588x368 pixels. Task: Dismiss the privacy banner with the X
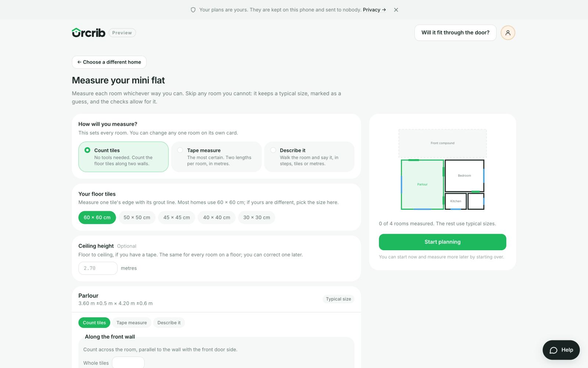click(396, 10)
